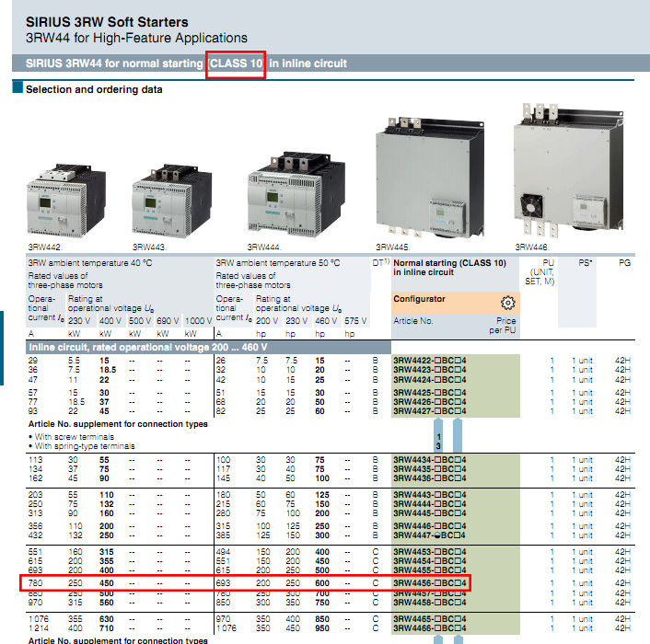The height and width of the screenshot is (644, 650).
Task: Click the '3RW442.' caption under first image
Action: [44, 247]
